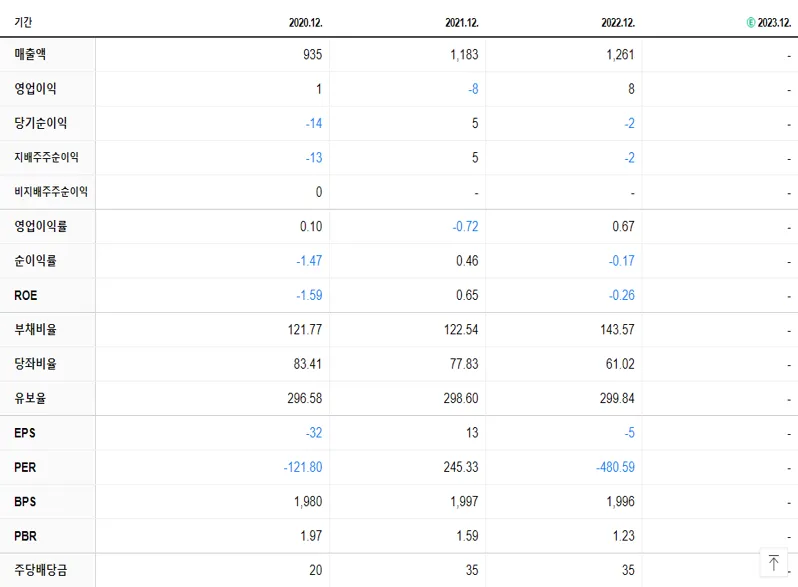
Task: Click the 부채비율 value 121.77
Action: coord(305,329)
